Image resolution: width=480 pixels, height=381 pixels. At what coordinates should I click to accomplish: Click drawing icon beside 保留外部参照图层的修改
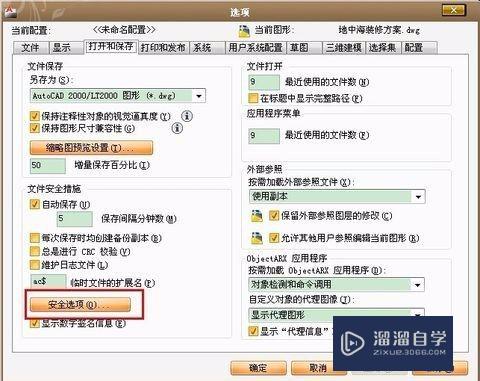pos(257,216)
